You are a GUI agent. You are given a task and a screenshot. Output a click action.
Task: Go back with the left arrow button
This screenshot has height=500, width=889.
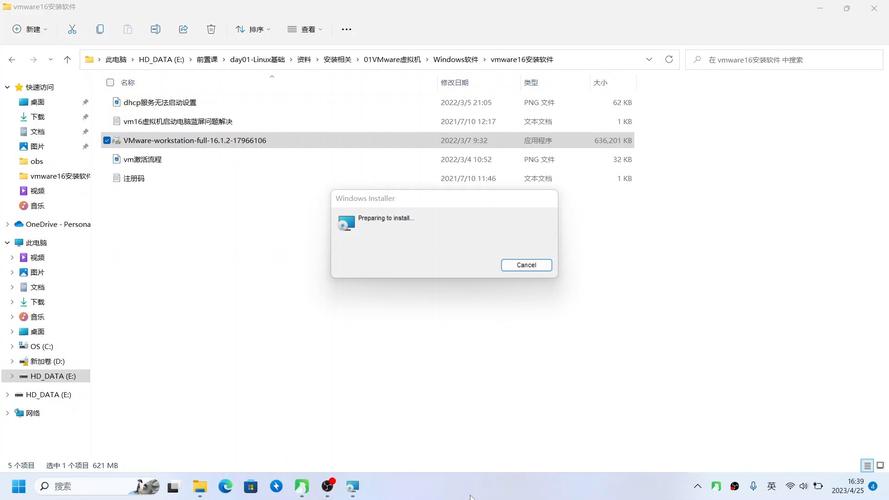12,60
